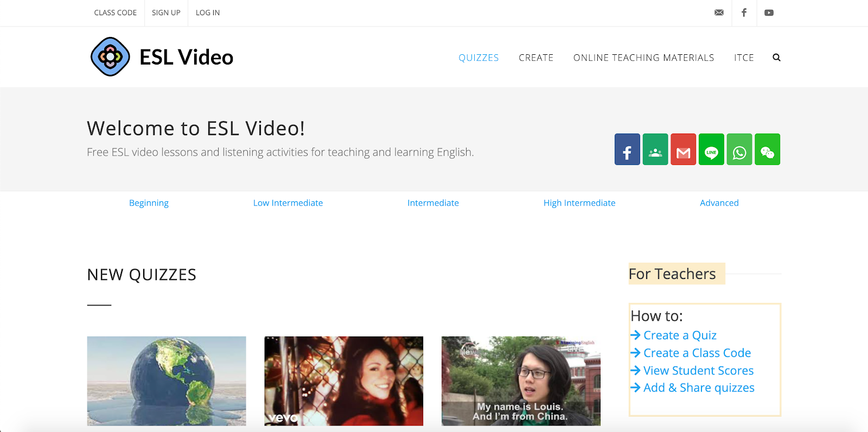Share via the WeChat button
Image resolution: width=868 pixels, height=432 pixels.
click(x=767, y=149)
